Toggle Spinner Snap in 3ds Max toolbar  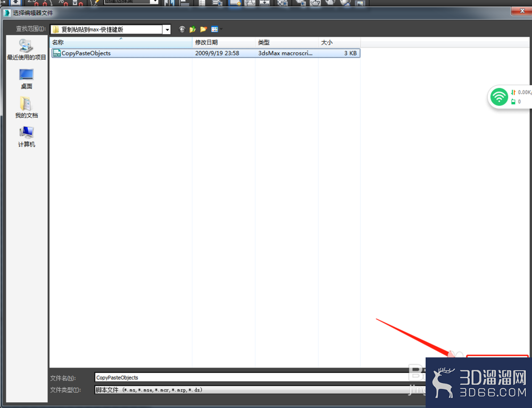[78, 3]
